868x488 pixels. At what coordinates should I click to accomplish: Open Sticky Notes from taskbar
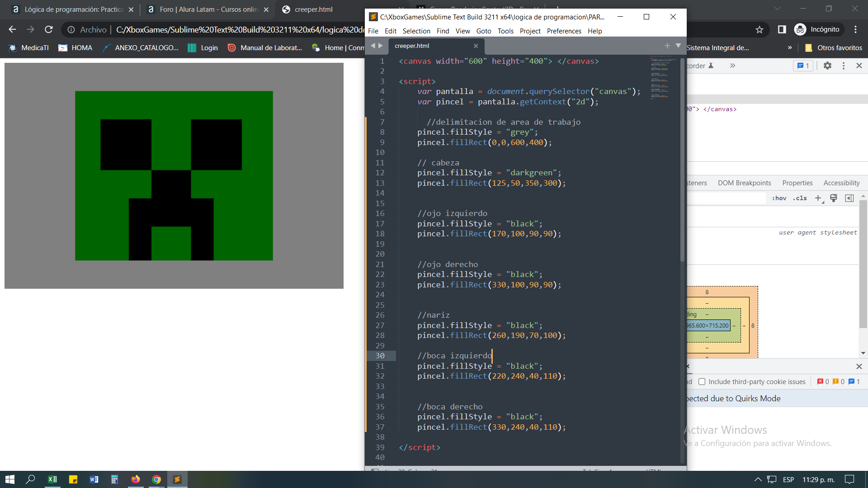click(73, 479)
